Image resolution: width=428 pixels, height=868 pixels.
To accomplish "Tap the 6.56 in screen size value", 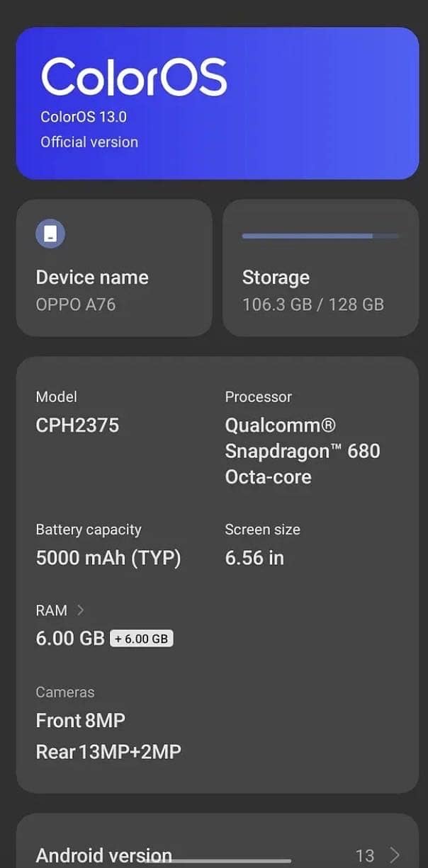I will [254, 558].
